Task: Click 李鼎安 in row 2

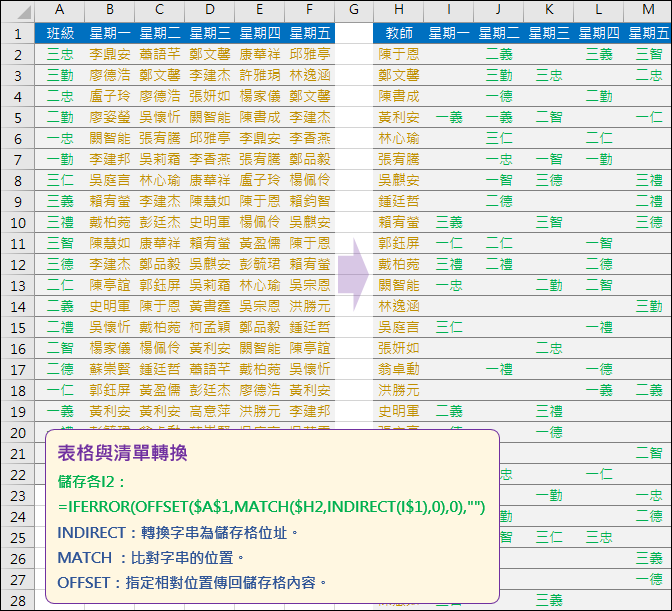Action: [x=110, y=54]
